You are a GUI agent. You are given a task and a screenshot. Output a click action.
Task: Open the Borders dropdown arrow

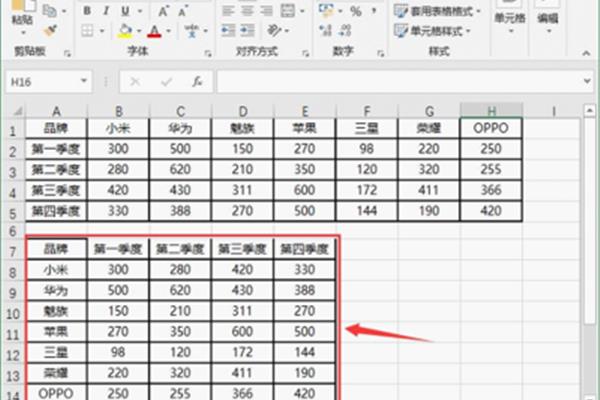(102, 31)
